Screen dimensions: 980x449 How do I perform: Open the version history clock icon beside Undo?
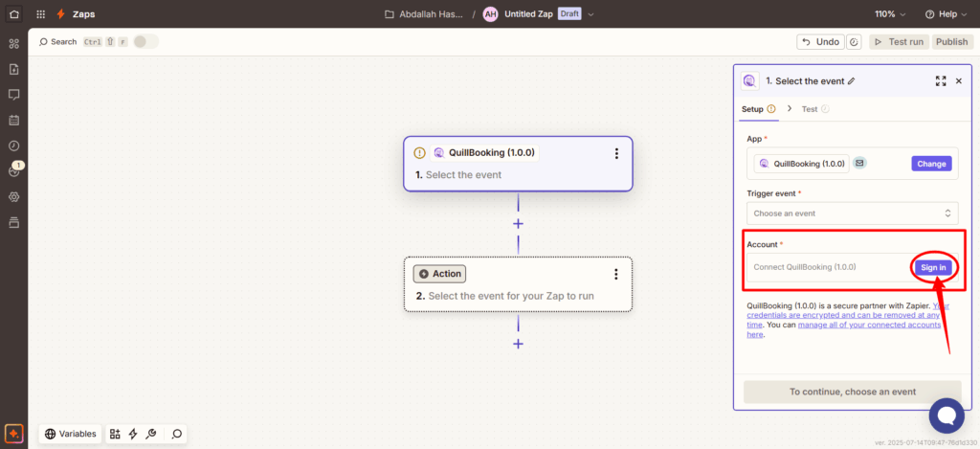click(x=854, y=42)
